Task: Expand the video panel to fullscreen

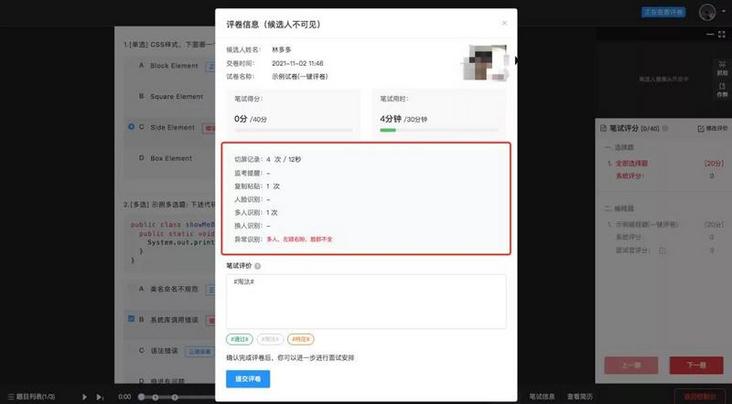Action: click(723, 34)
